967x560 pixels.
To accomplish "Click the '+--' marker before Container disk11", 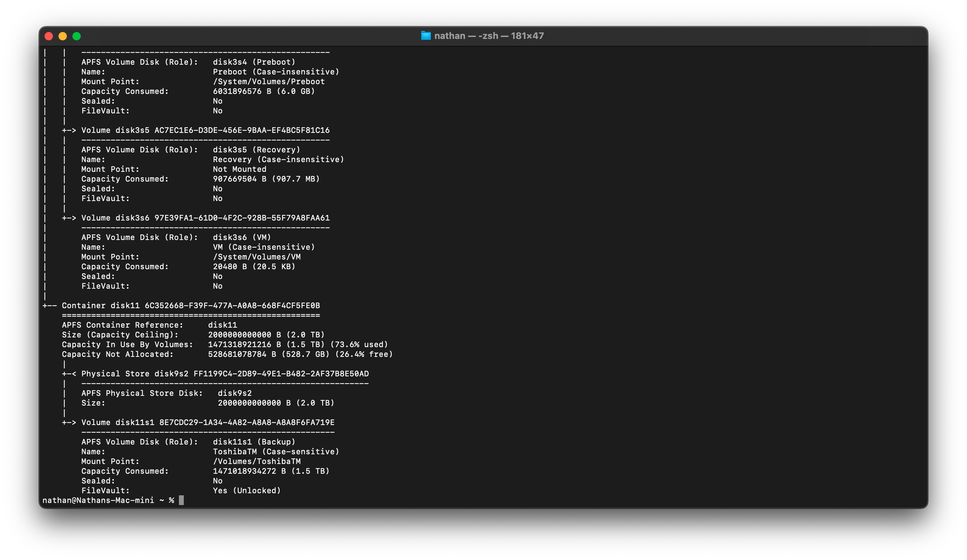I will [50, 306].
